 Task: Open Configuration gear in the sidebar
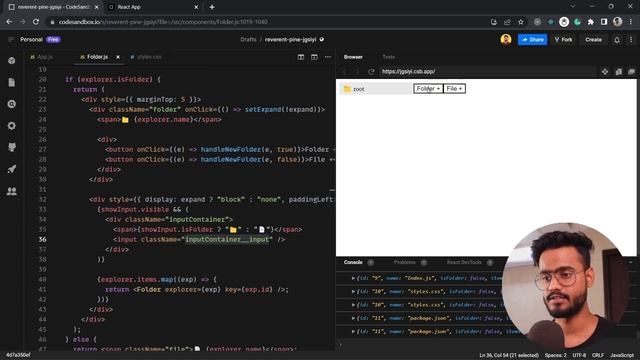click(12, 126)
